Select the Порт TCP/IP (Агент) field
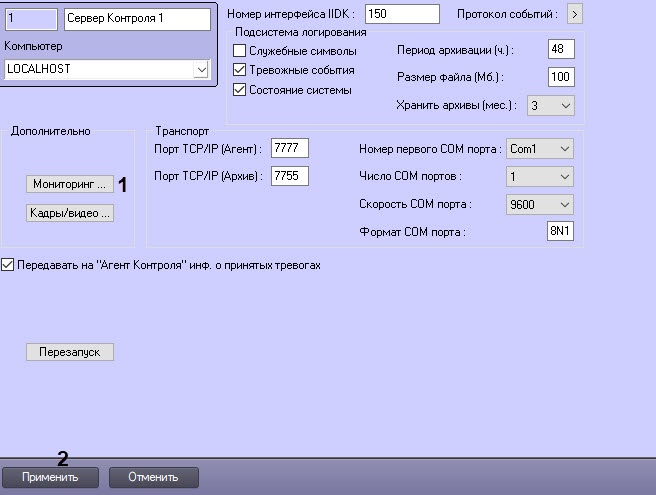Image resolution: width=656 pixels, height=495 pixels. click(x=290, y=148)
